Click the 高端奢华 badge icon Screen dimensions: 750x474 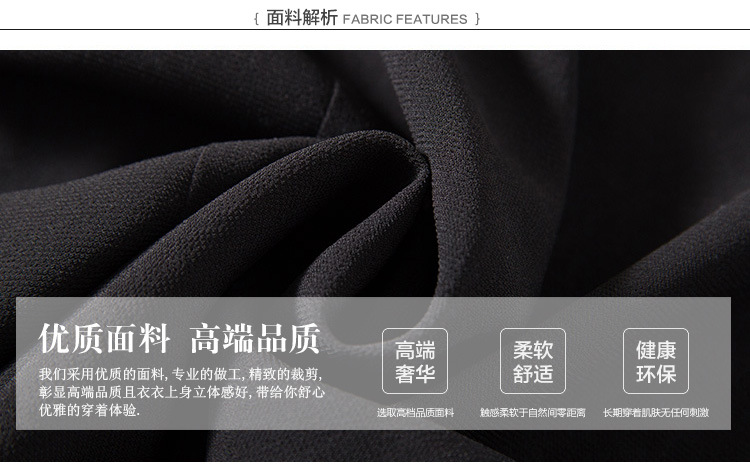coord(415,361)
